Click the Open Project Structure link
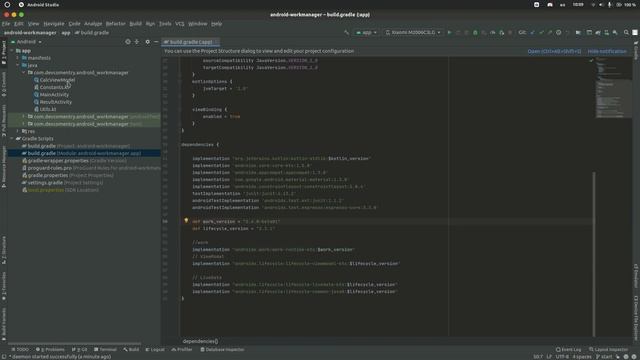The width and height of the screenshot is (640, 360). [554, 51]
